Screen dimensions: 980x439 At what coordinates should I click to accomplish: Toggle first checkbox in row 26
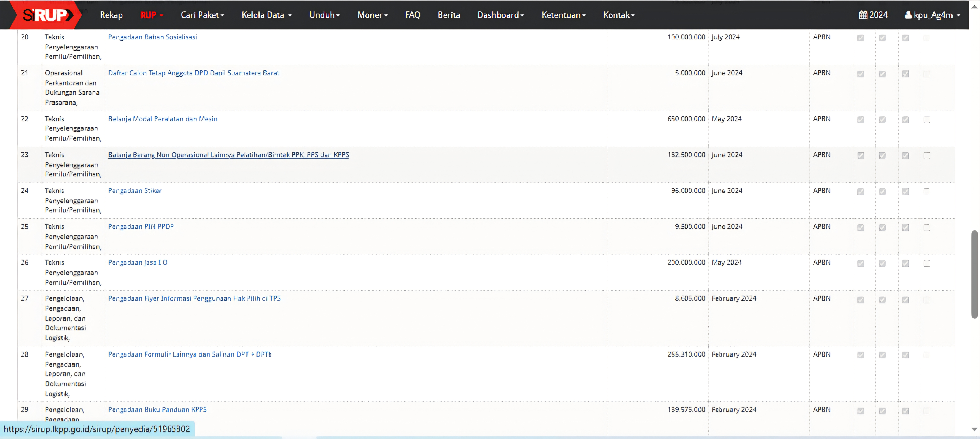pyautogui.click(x=861, y=264)
